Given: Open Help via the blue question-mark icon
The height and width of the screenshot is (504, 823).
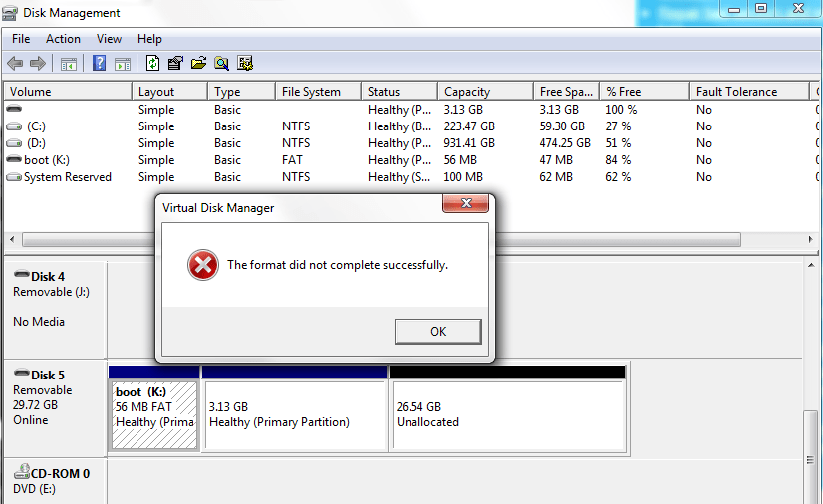Looking at the screenshot, I should (x=99, y=64).
